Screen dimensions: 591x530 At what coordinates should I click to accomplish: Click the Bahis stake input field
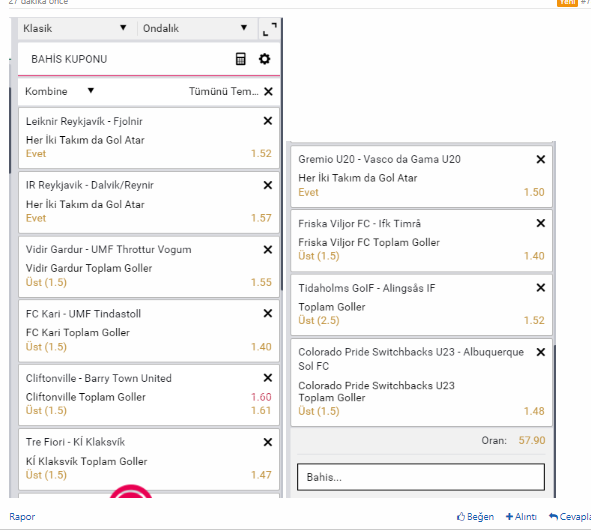tap(421, 477)
